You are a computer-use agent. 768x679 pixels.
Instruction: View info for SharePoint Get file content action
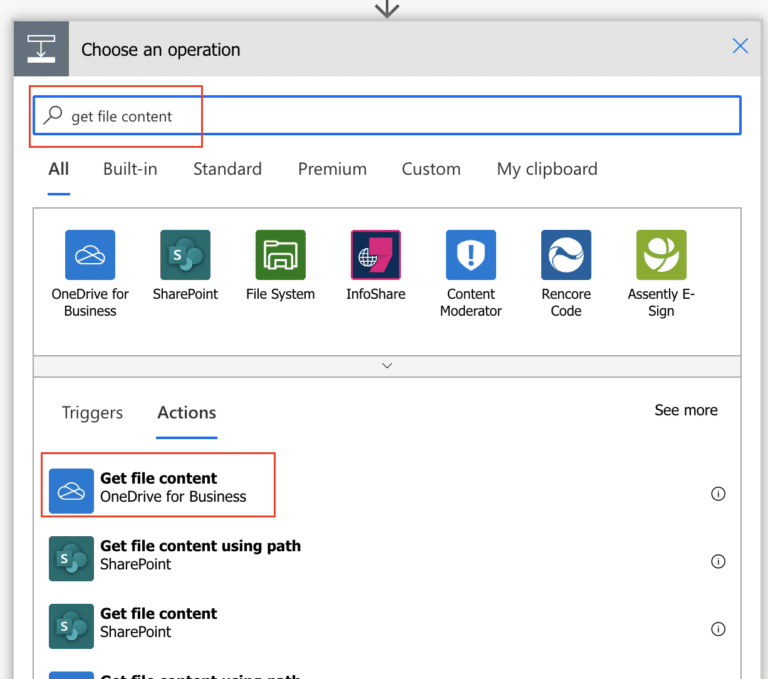tap(718, 629)
